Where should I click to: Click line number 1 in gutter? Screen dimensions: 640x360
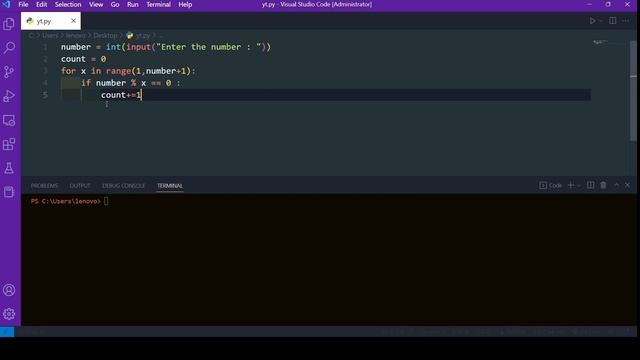tap(45, 47)
